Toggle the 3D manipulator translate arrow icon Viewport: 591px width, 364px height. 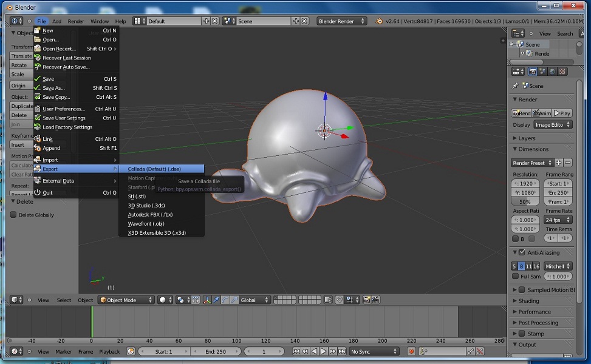[216, 300]
